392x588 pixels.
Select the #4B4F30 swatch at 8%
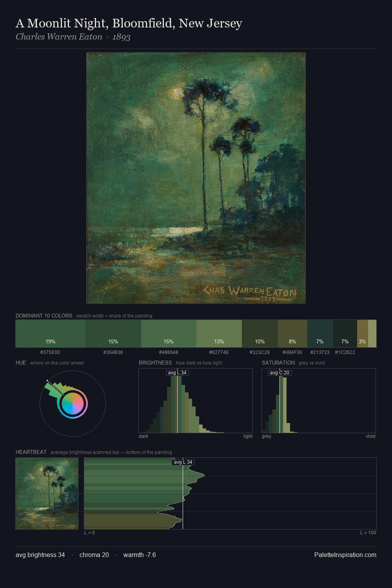point(292,334)
